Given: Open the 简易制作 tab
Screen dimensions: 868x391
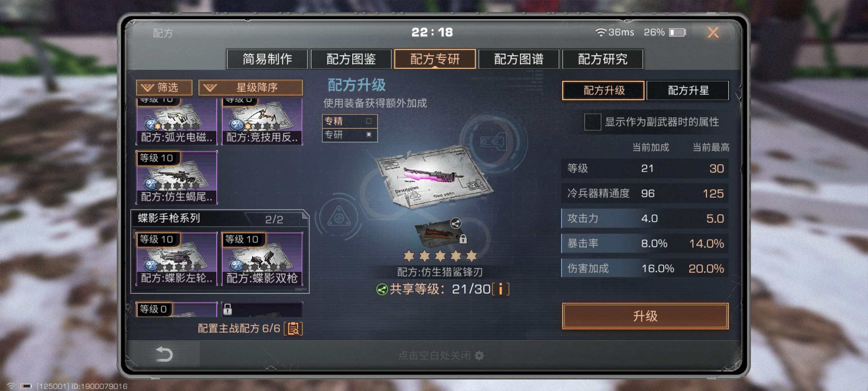Looking at the screenshot, I should point(267,59).
